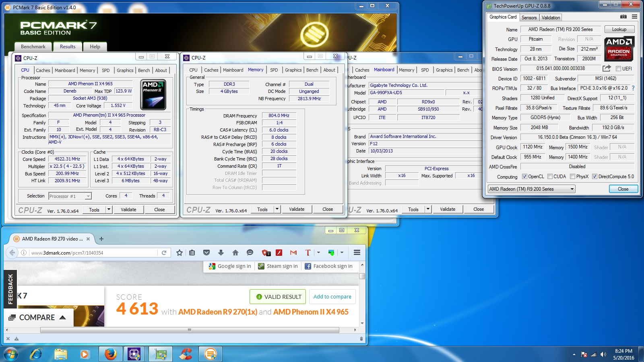Viewport: 644px width, 362px height.
Task: Open Graphics tab in the Mainboard CPU-Z window
Action: click(x=444, y=70)
